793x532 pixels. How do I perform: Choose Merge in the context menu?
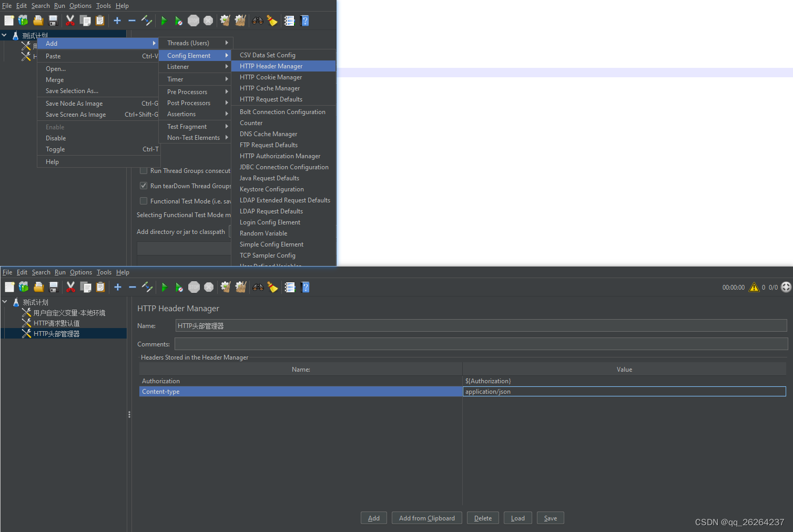click(98, 80)
